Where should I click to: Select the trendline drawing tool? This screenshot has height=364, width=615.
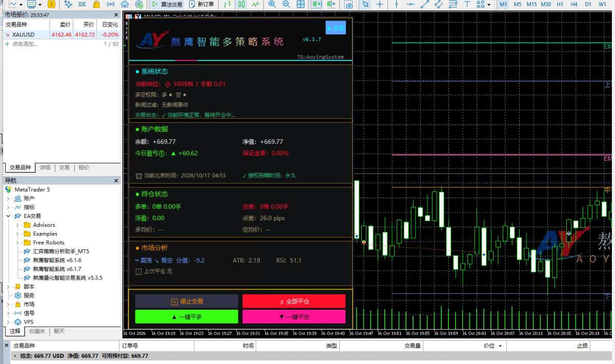(x=424, y=4)
